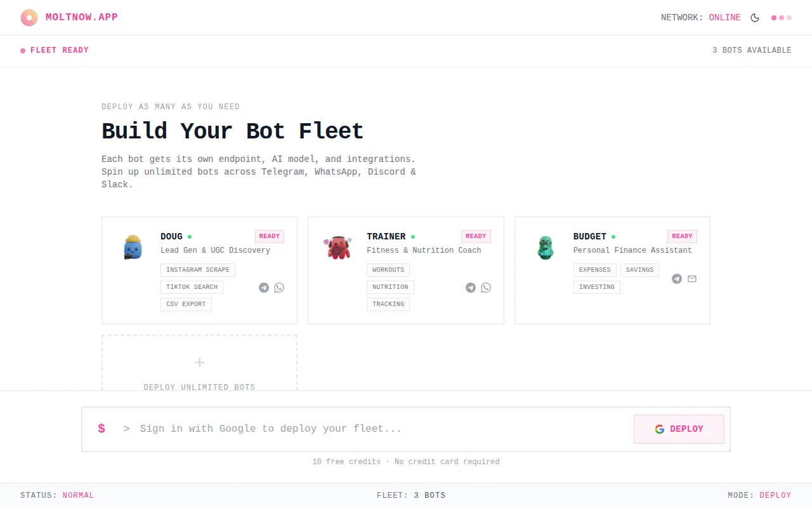This screenshot has height=508, width=812.
Task: Click email envelope icon on the Budget card
Action: [692, 279]
